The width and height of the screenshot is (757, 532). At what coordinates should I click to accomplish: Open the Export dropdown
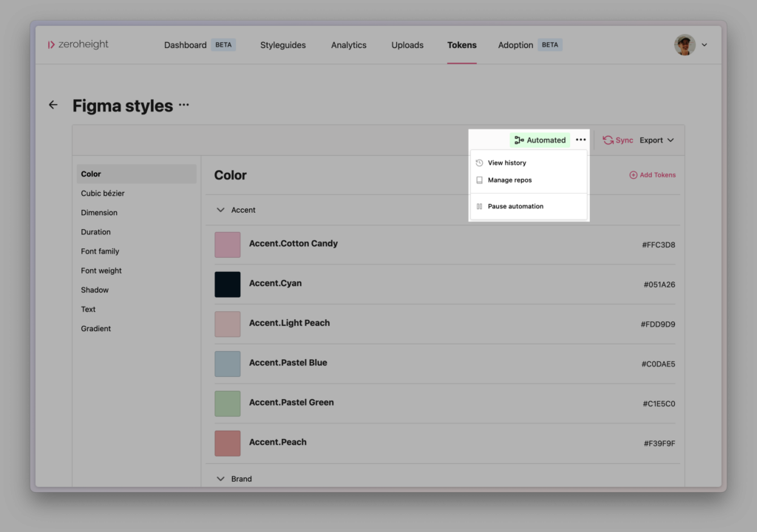656,140
